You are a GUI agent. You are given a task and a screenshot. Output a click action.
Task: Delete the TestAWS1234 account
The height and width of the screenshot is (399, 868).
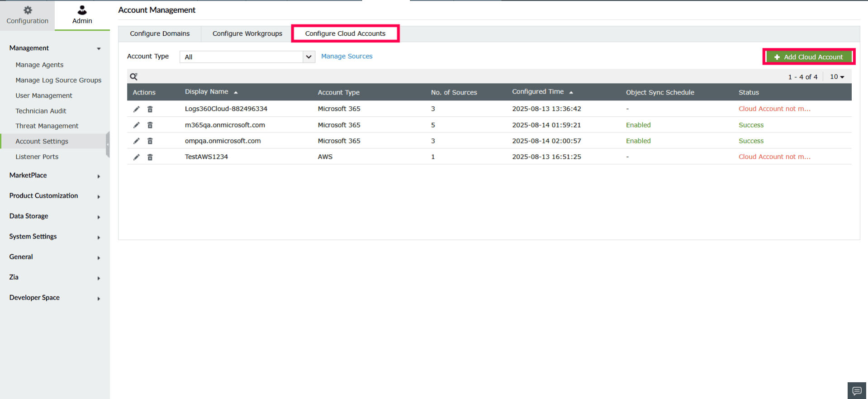point(150,157)
